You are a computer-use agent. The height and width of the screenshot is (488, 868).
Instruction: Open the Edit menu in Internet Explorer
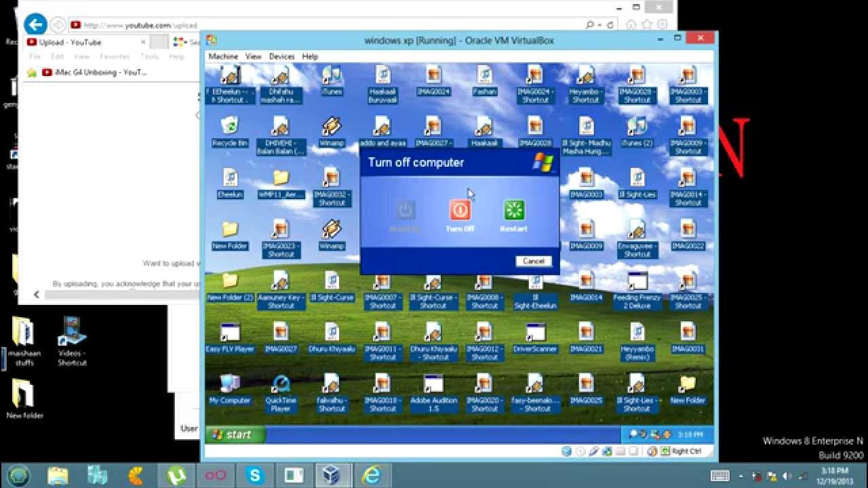(x=58, y=56)
